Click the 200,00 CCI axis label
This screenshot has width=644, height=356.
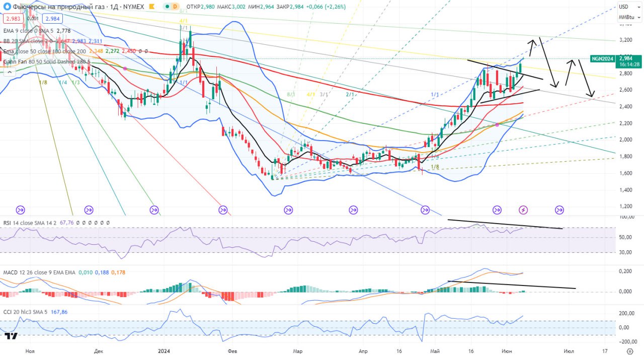(x=626, y=313)
